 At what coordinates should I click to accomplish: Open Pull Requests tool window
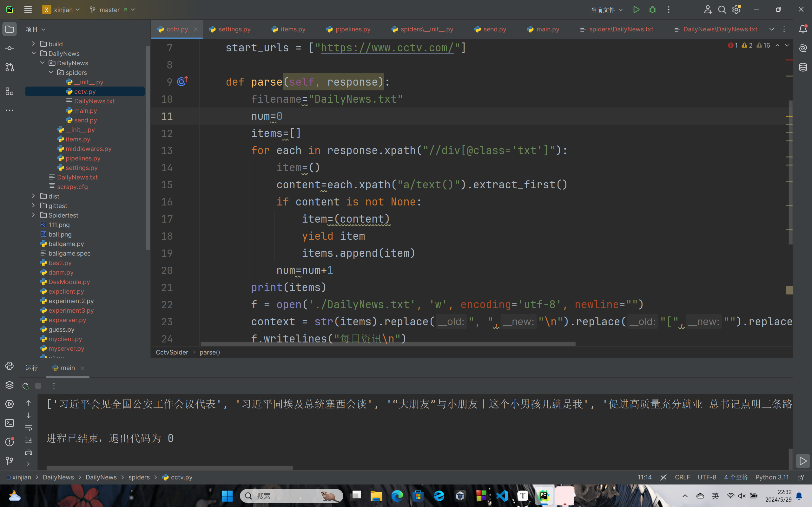tap(10, 68)
